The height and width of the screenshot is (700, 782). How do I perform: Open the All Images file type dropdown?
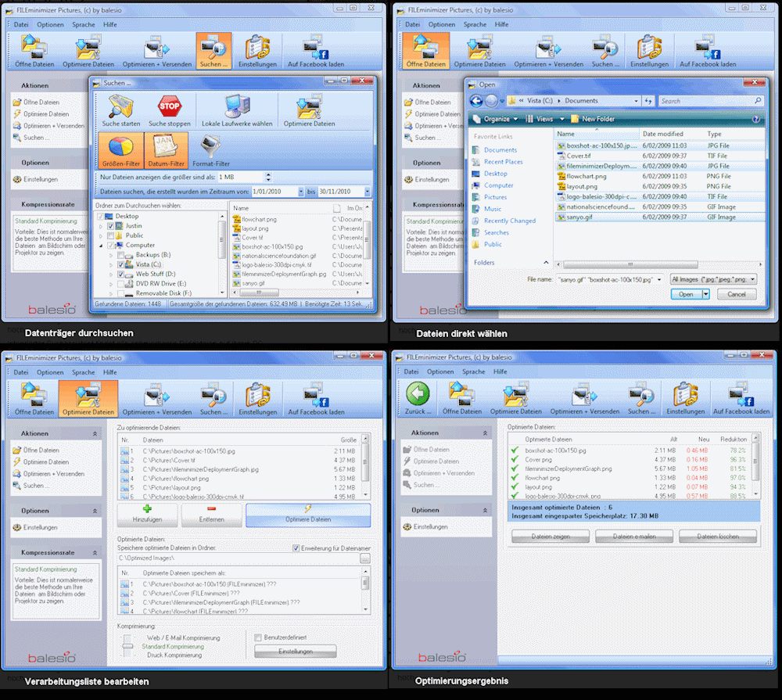(x=754, y=279)
